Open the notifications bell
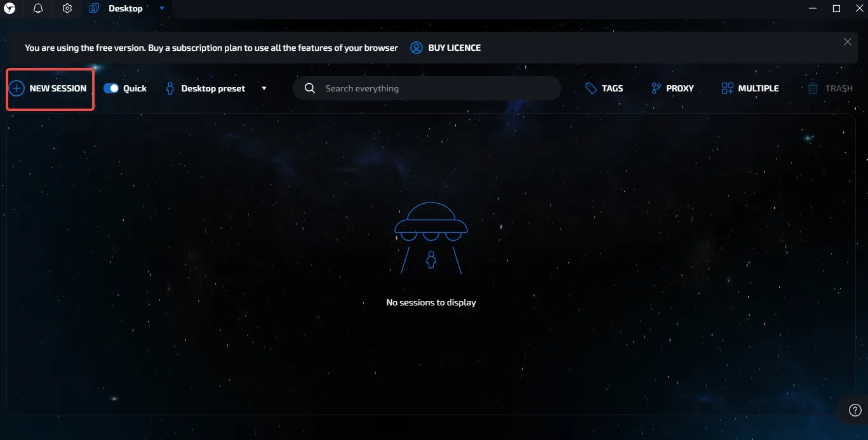The width and height of the screenshot is (868, 440). 38,9
